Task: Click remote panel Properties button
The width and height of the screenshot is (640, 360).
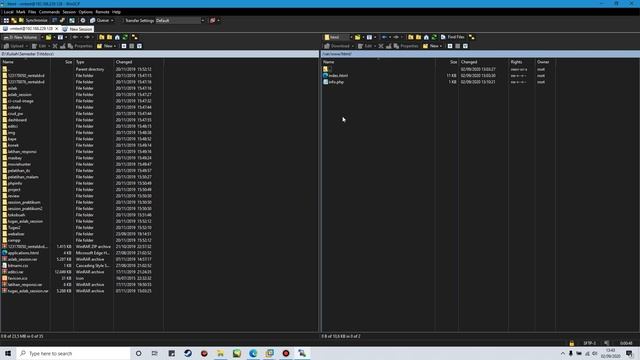Action: 407,46
